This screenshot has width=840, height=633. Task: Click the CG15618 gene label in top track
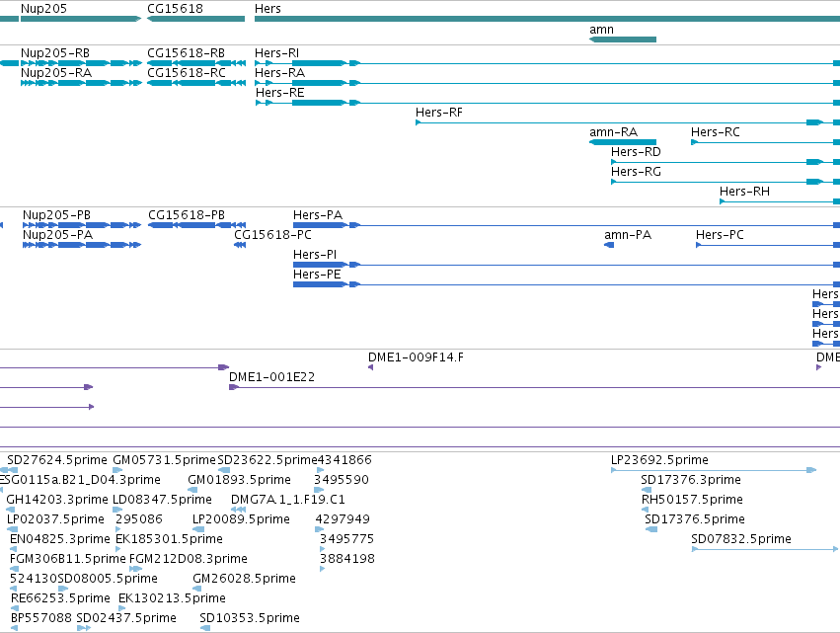tap(175, 9)
